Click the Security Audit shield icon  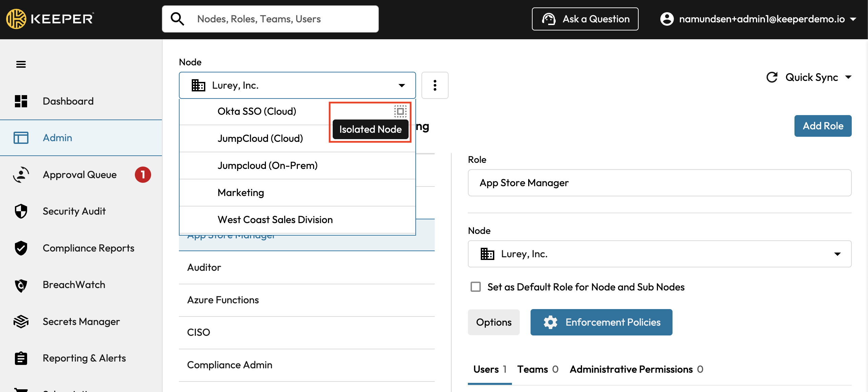pyautogui.click(x=21, y=211)
